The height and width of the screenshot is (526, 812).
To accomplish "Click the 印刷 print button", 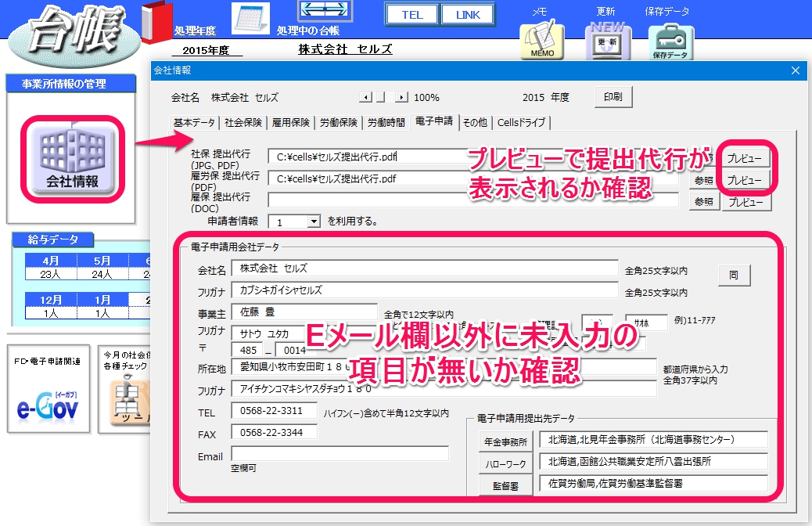I will click(613, 97).
